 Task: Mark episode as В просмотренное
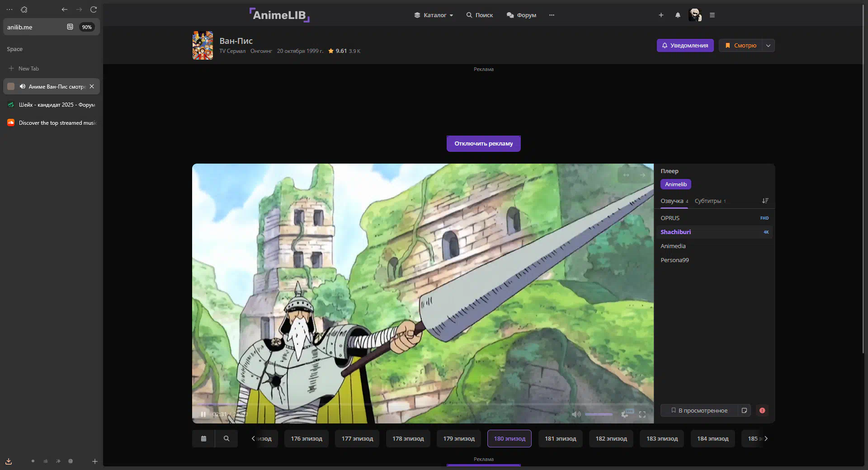pos(699,410)
